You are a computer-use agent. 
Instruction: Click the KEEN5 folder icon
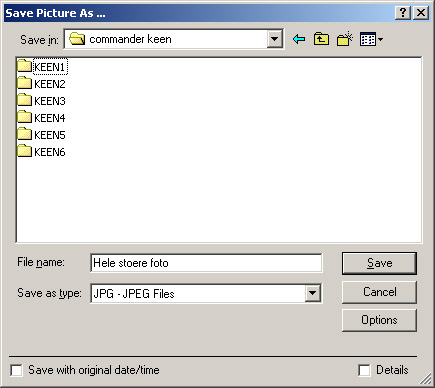tap(24, 134)
